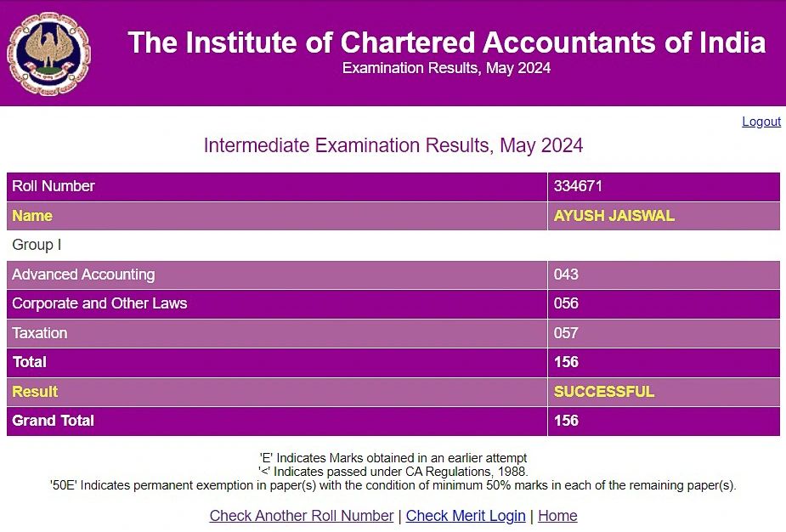The height and width of the screenshot is (532, 786).
Task: Click the '50E' permanent exemption note
Action: tap(393, 485)
